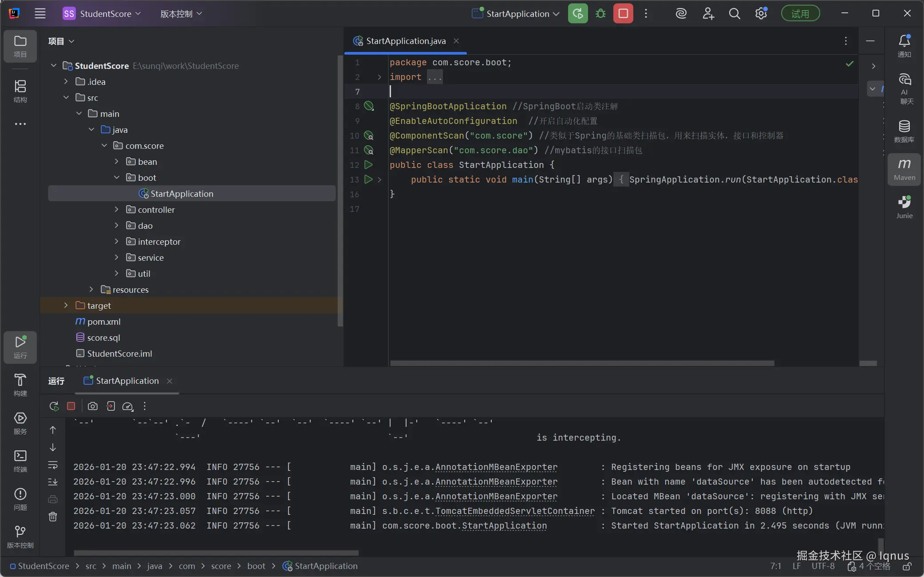This screenshot has height=577, width=924.
Task: Expand the controller package folder
Action: click(117, 210)
